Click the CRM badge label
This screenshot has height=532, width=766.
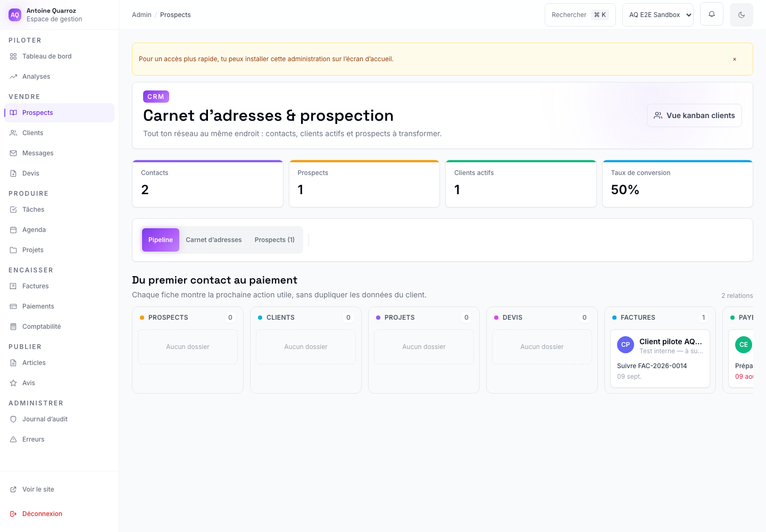coord(156,97)
